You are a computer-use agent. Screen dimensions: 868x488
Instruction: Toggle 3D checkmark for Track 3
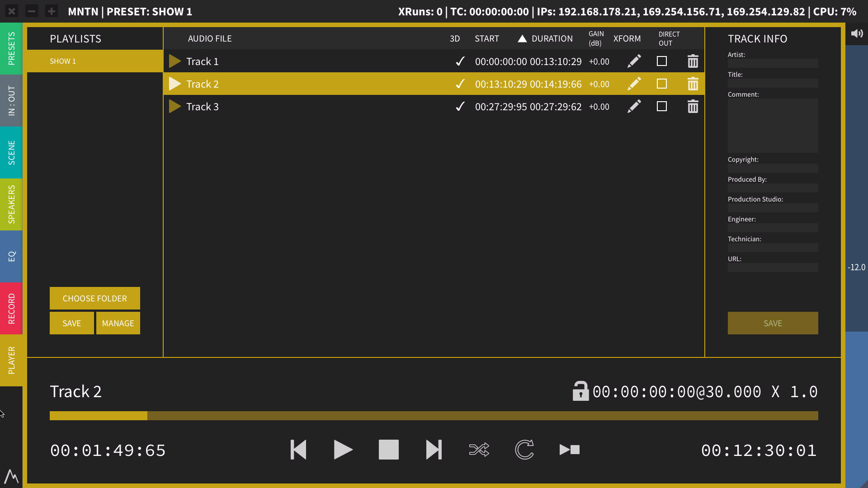pos(460,106)
